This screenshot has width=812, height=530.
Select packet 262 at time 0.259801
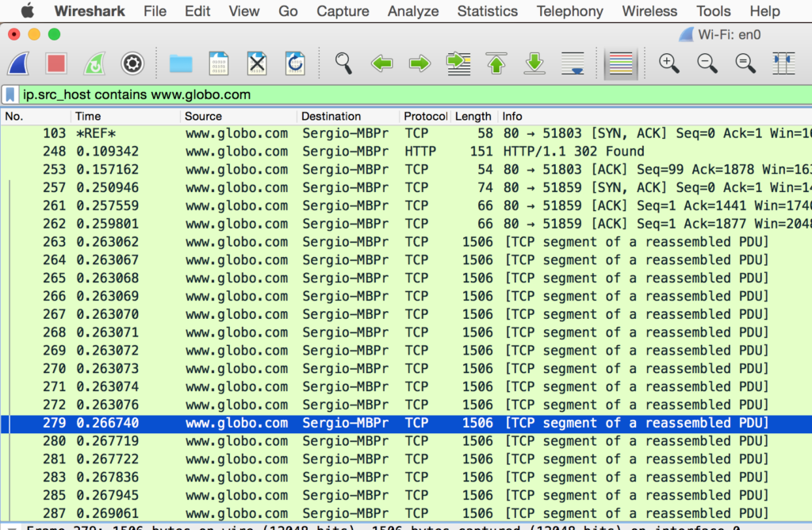pyautogui.click(x=406, y=225)
